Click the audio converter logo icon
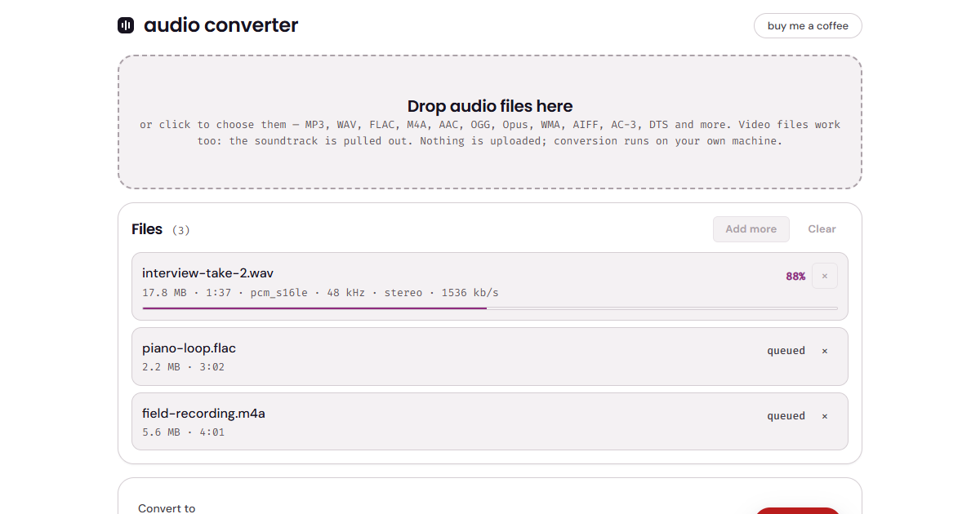980x514 pixels. 126,25
